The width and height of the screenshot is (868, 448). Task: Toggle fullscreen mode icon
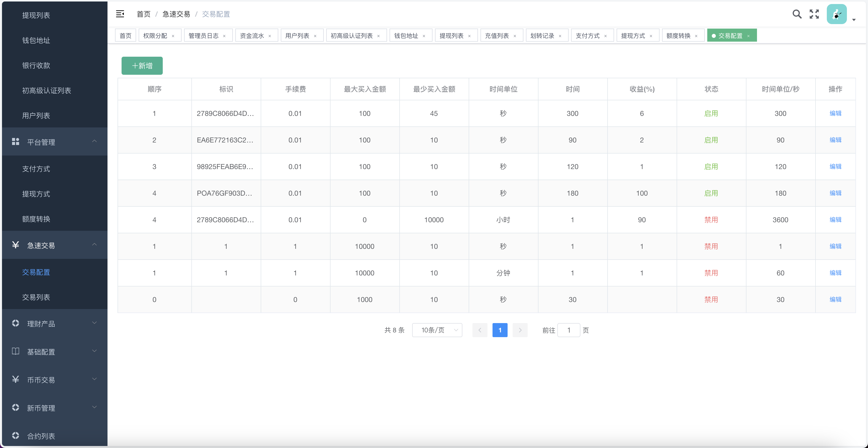pos(814,14)
